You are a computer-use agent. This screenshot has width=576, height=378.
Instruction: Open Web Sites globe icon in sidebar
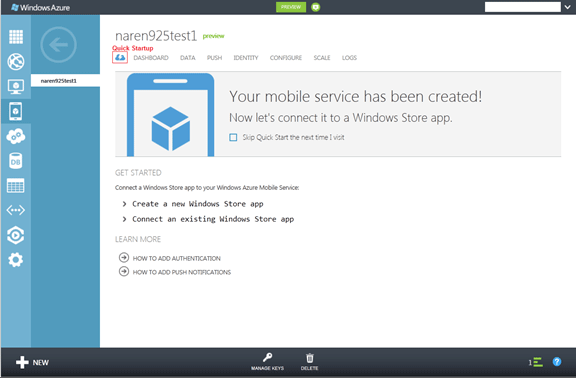tap(16, 61)
